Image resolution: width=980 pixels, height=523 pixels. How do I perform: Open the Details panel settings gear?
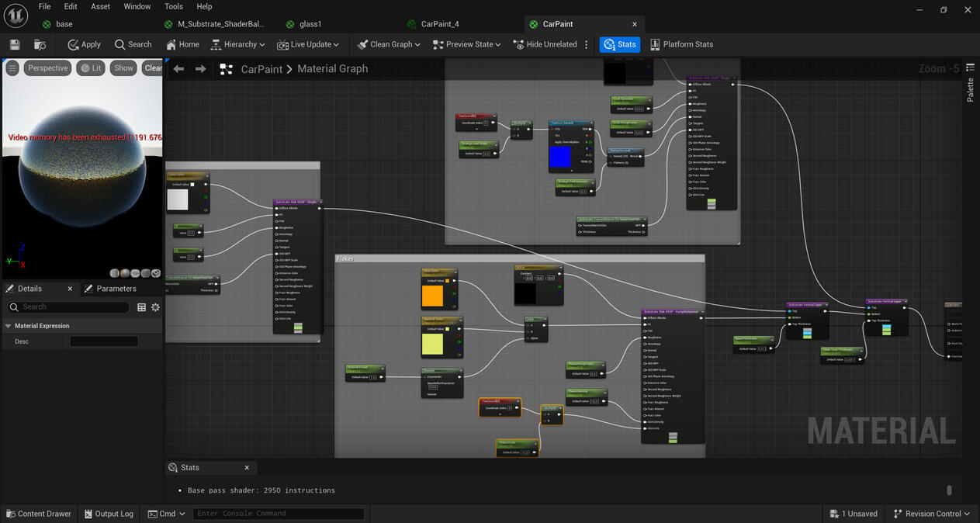pos(155,307)
